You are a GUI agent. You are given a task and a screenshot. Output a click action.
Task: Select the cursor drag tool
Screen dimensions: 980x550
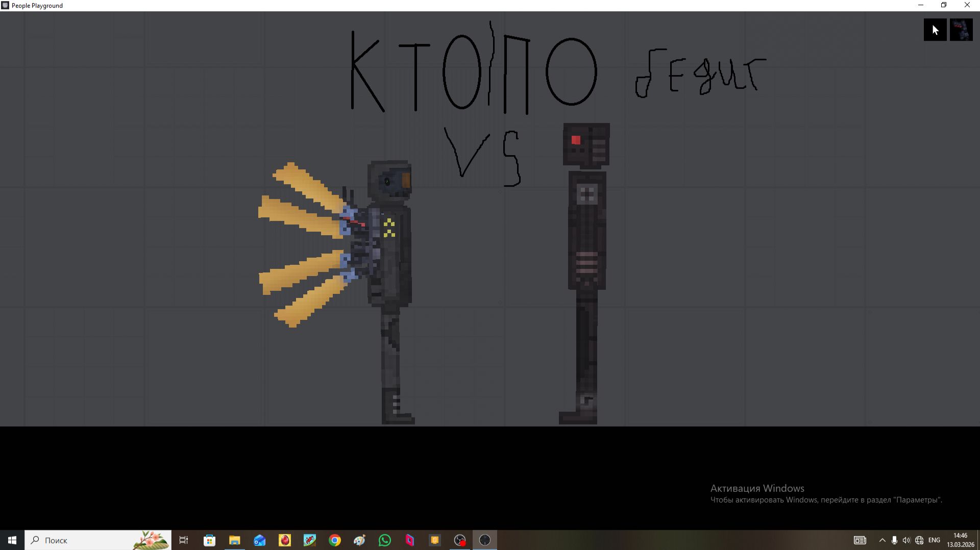(935, 30)
